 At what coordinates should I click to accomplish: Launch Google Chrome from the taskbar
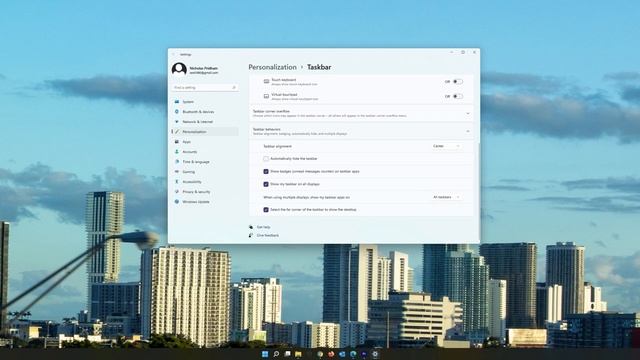point(320,354)
